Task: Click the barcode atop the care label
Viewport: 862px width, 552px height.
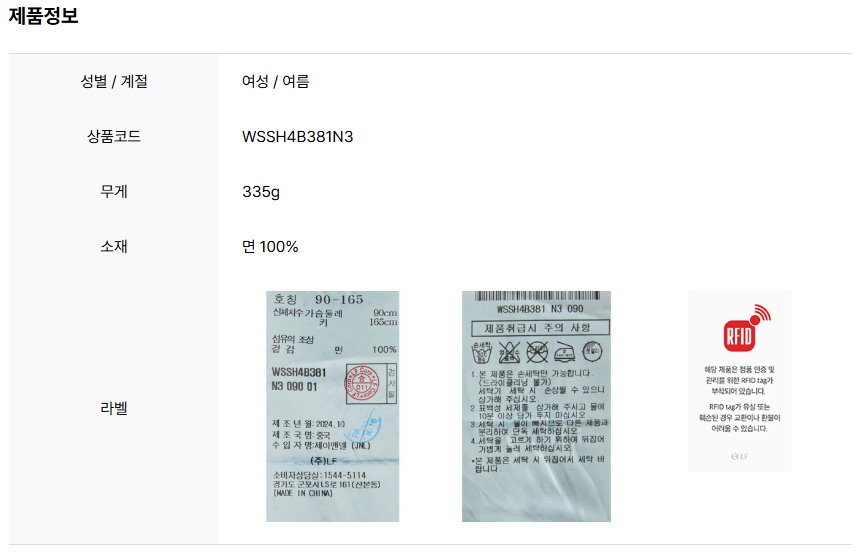Action: coord(537,296)
